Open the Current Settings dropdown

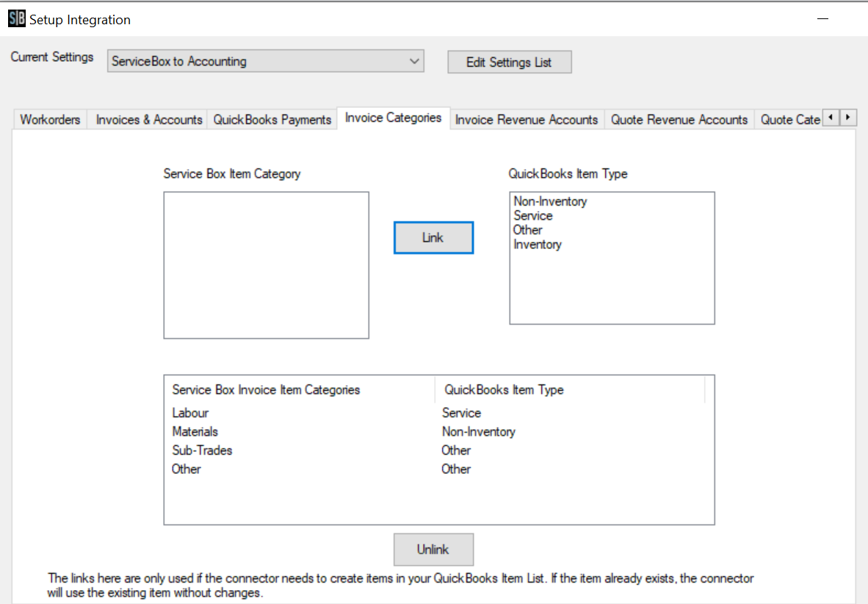tap(266, 61)
